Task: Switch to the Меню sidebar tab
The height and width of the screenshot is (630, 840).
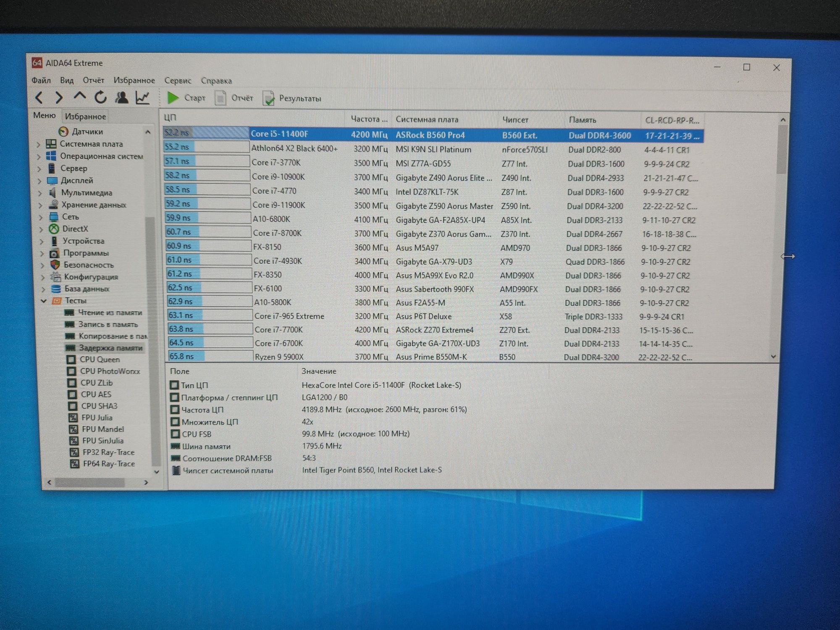Action: click(x=45, y=115)
